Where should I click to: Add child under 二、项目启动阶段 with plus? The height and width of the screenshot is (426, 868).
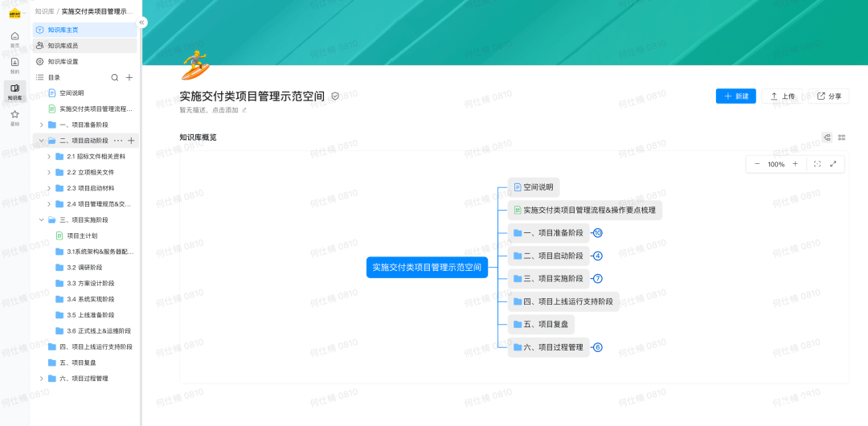tap(131, 141)
